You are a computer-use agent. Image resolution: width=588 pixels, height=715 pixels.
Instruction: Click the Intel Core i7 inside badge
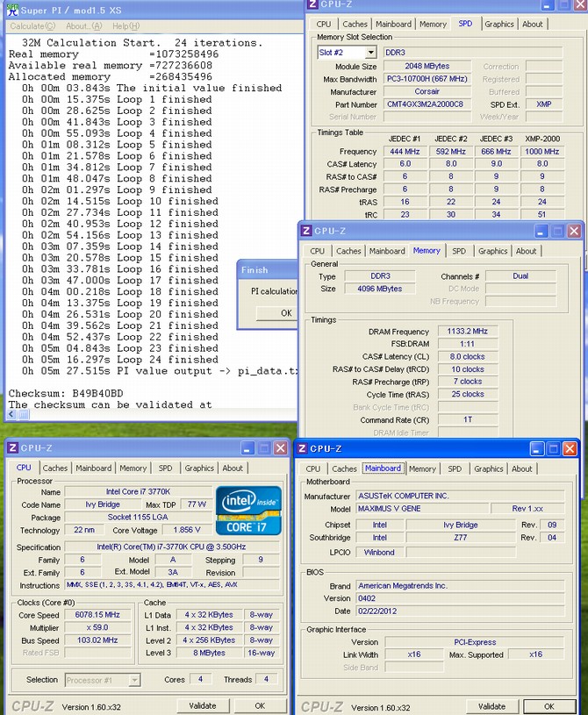(x=248, y=511)
